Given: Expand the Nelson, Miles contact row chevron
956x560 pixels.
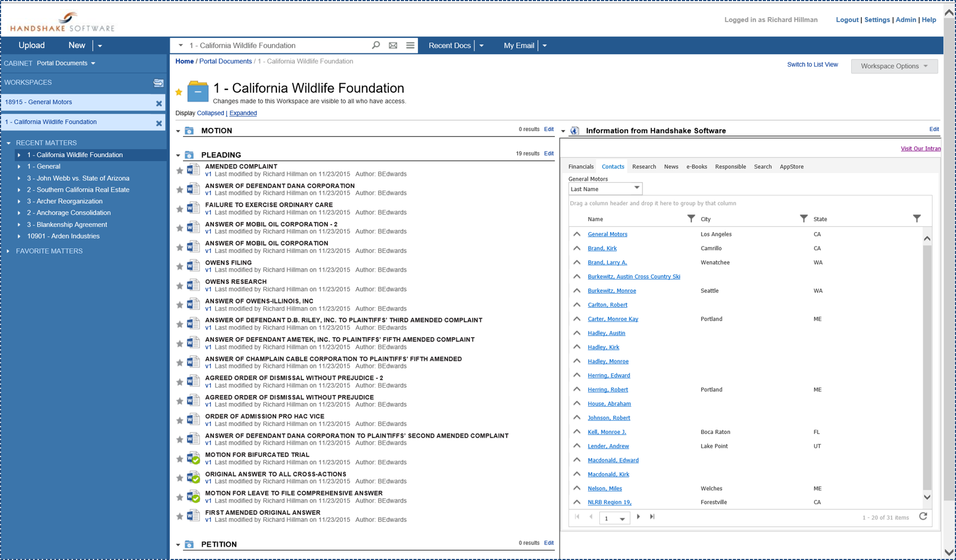Looking at the screenshot, I should point(577,488).
